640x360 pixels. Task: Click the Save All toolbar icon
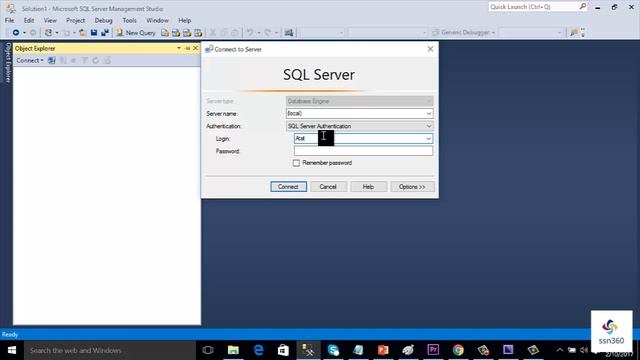click(105, 33)
